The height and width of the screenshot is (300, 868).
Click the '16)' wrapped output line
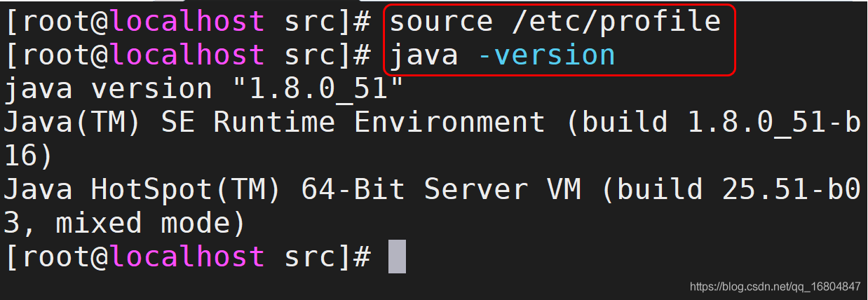[29, 156]
